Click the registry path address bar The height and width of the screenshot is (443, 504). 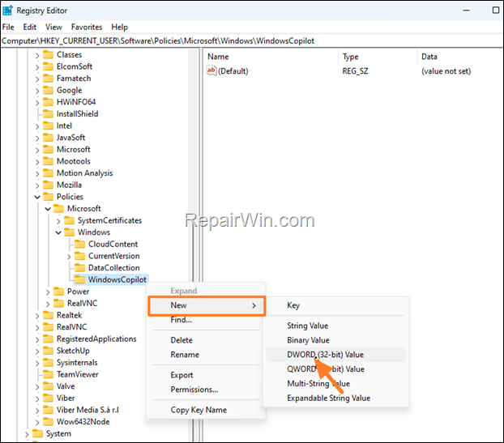tap(252, 40)
